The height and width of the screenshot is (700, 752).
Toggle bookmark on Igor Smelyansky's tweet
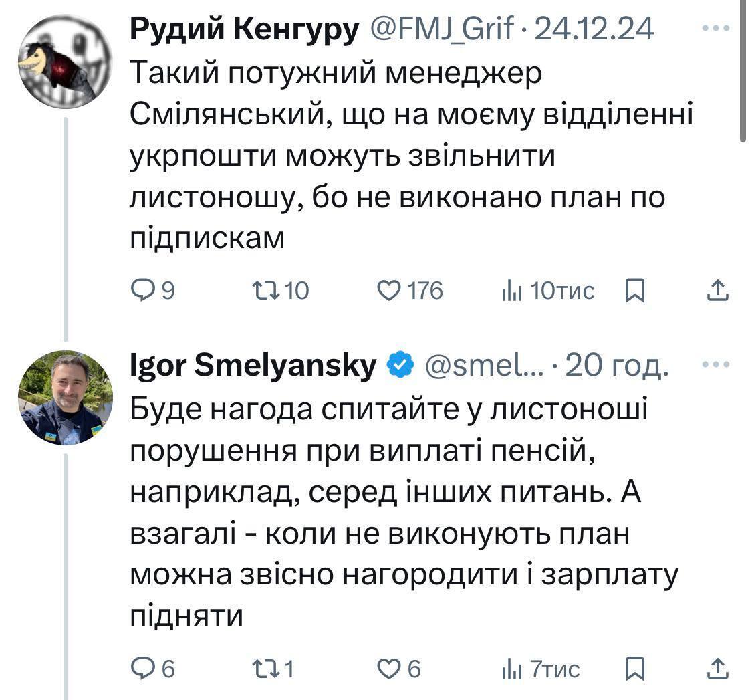[635, 669]
